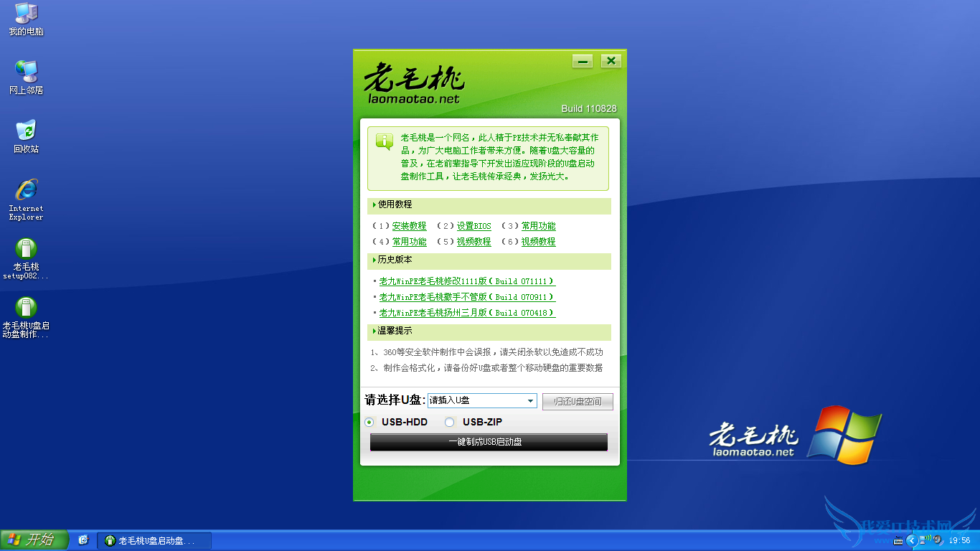The width and height of the screenshot is (980, 551).
Task: Open the 我的电脑 desktop icon
Action: coord(27,19)
